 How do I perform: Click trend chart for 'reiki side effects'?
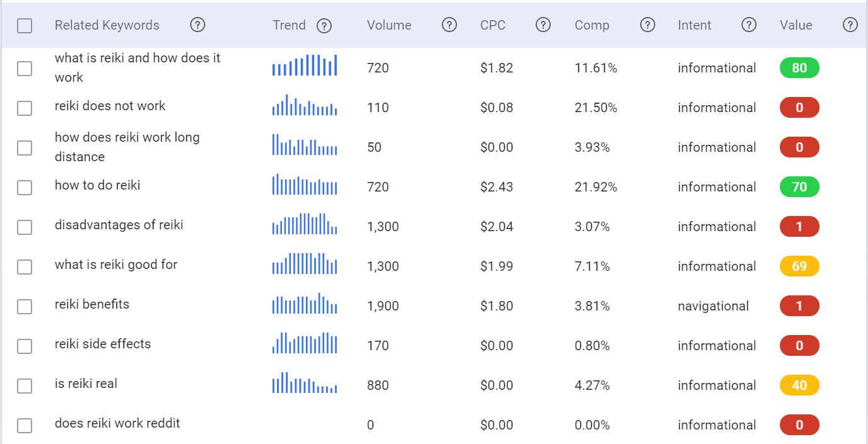coord(305,343)
